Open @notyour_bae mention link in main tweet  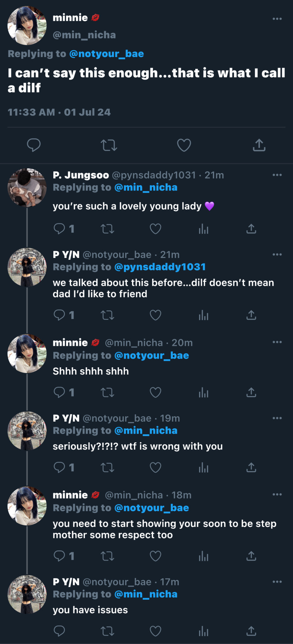[x=106, y=54]
